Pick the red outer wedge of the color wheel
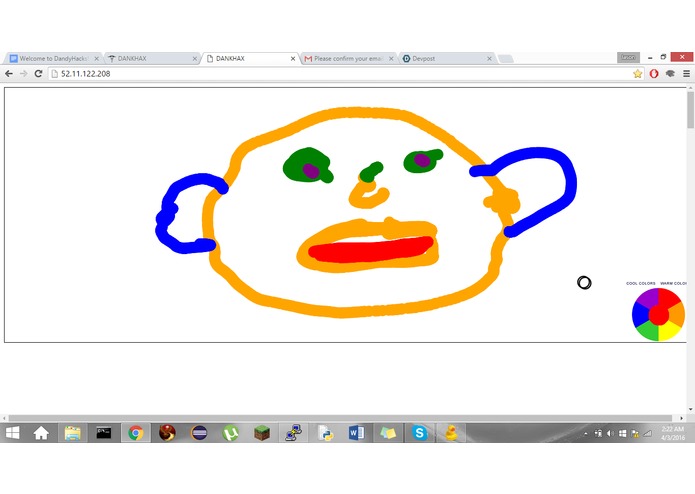 (670, 297)
